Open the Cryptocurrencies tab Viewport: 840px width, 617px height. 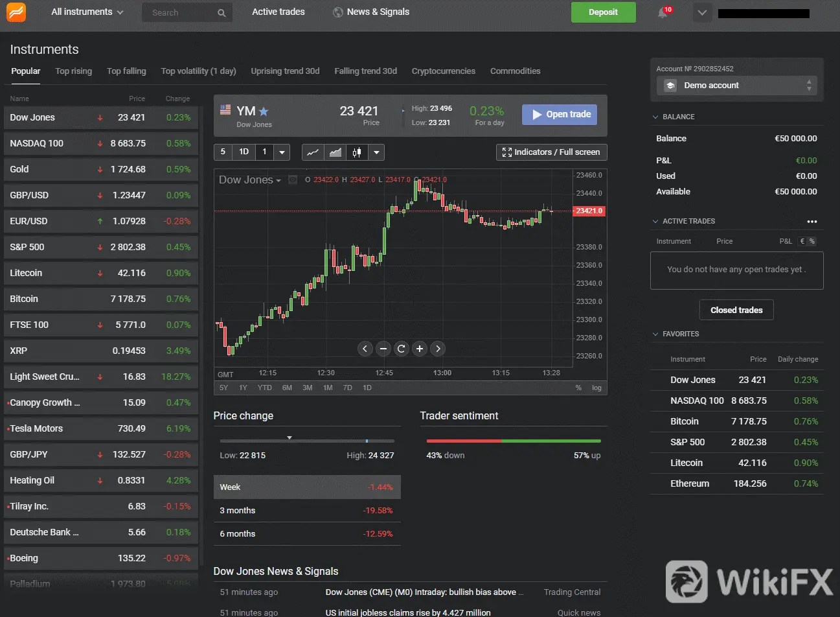coord(444,71)
